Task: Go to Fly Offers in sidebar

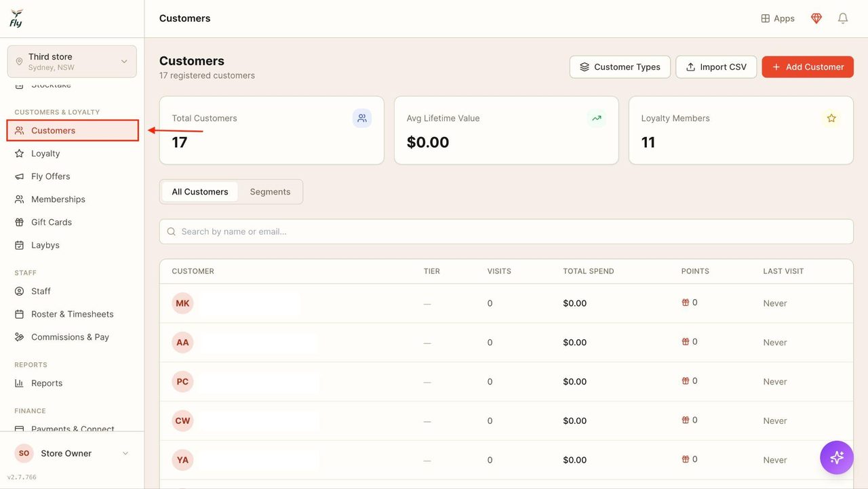Action: (73, 176)
